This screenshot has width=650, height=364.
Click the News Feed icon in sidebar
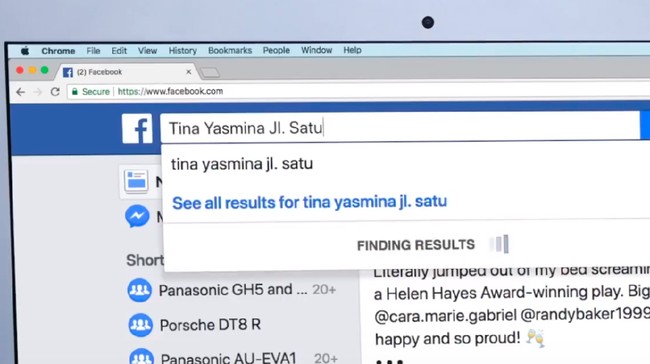click(136, 181)
